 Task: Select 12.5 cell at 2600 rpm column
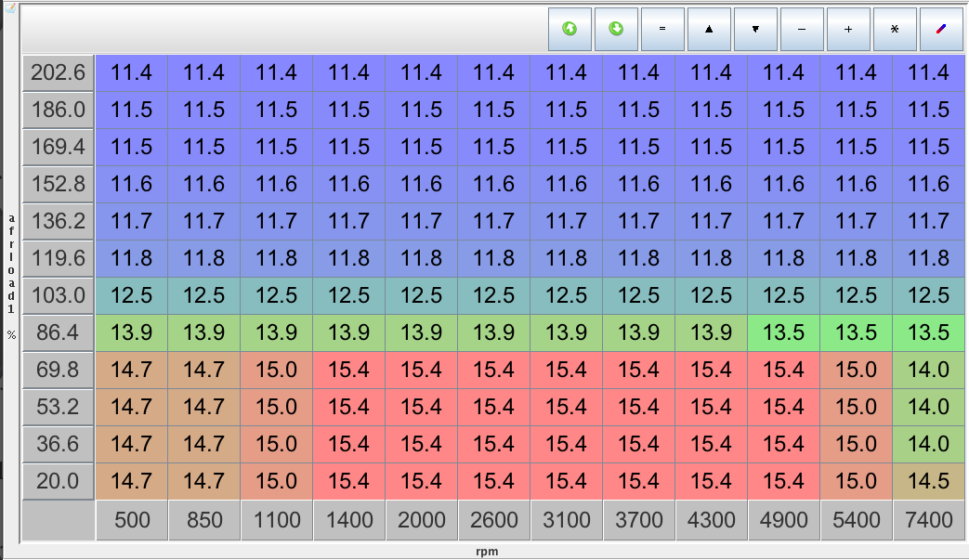click(493, 295)
